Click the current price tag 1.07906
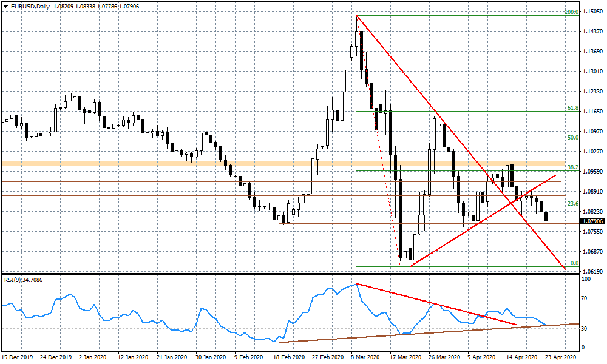607x364 pixels. click(592, 221)
